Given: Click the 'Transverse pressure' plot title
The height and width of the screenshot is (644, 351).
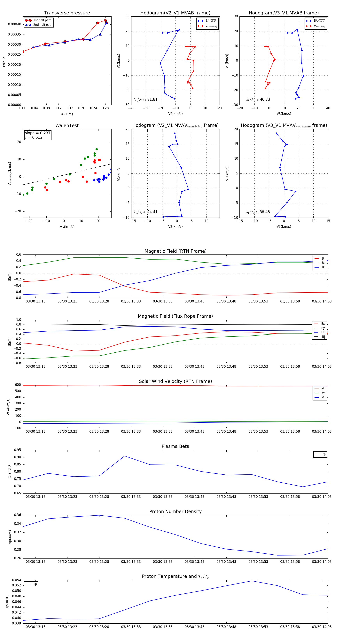Looking at the screenshot, I should point(67,13).
